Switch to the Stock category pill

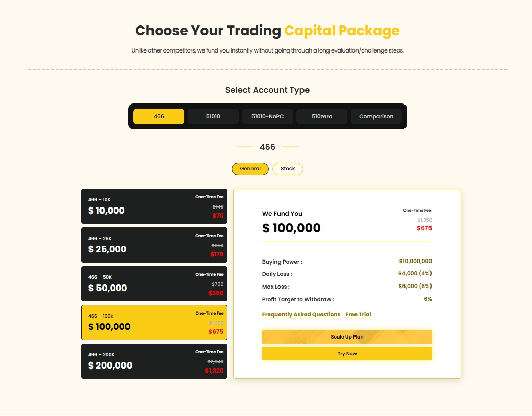288,169
